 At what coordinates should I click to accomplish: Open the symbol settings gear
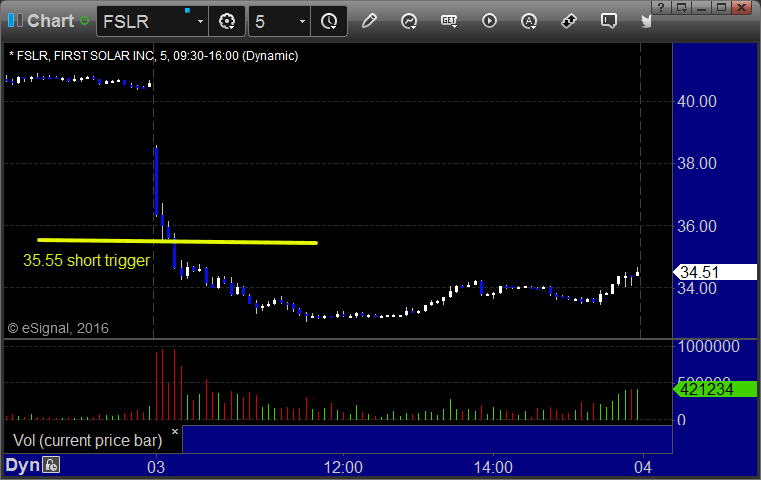click(x=227, y=21)
